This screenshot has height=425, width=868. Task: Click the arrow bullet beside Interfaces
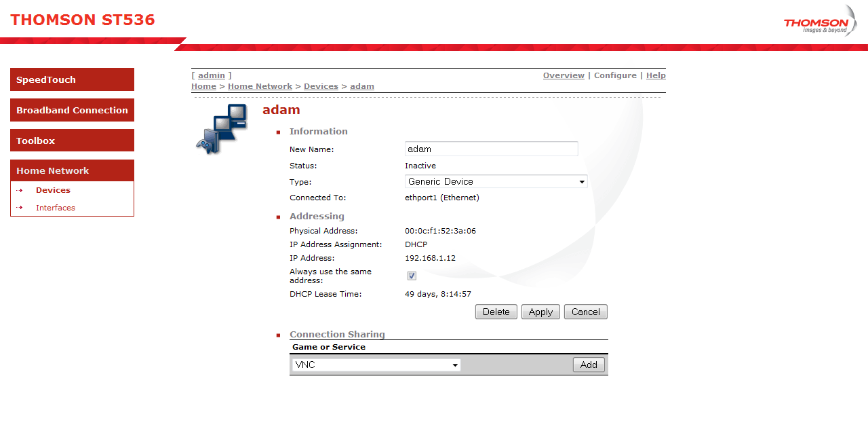coord(20,208)
